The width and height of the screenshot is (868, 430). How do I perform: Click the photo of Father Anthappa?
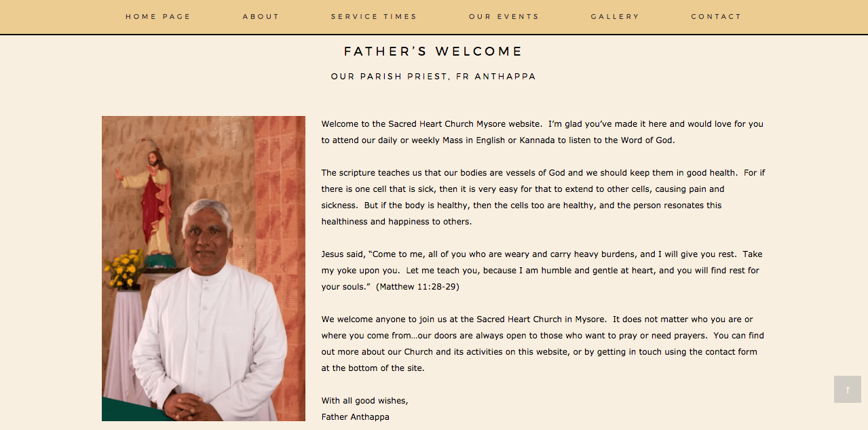click(x=204, y=269)
